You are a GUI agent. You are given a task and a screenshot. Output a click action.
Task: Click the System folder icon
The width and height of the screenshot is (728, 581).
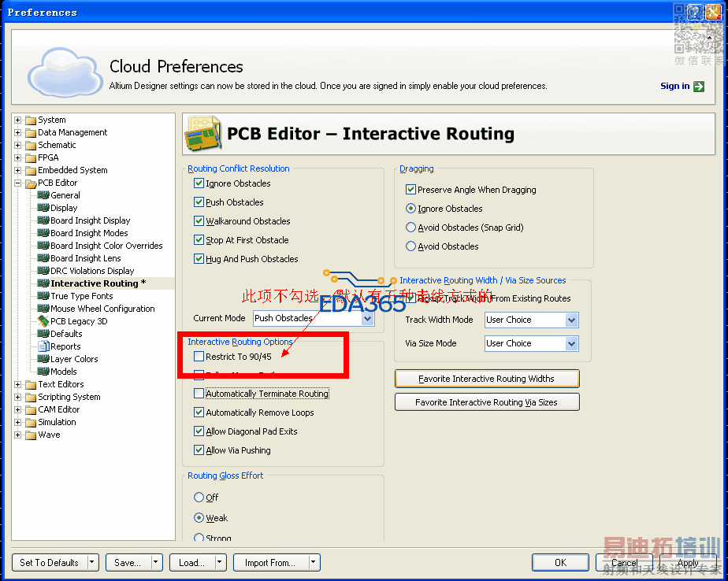pos(31,120)
